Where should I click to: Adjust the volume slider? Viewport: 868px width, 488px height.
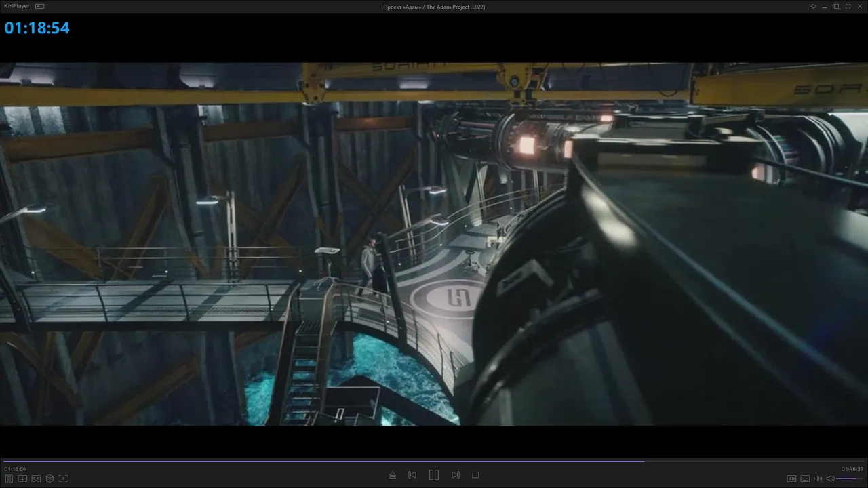850,479
